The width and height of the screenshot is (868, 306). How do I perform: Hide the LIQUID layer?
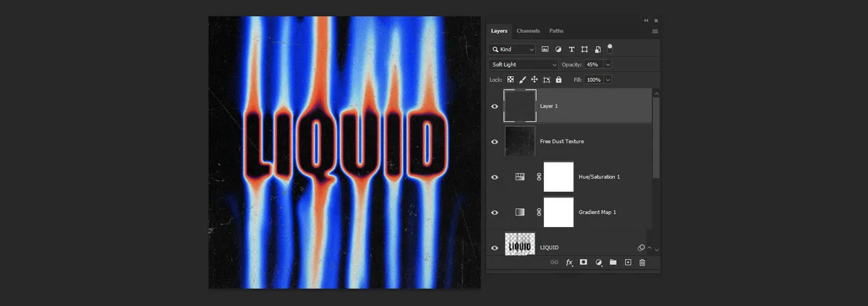click(495, 247)
